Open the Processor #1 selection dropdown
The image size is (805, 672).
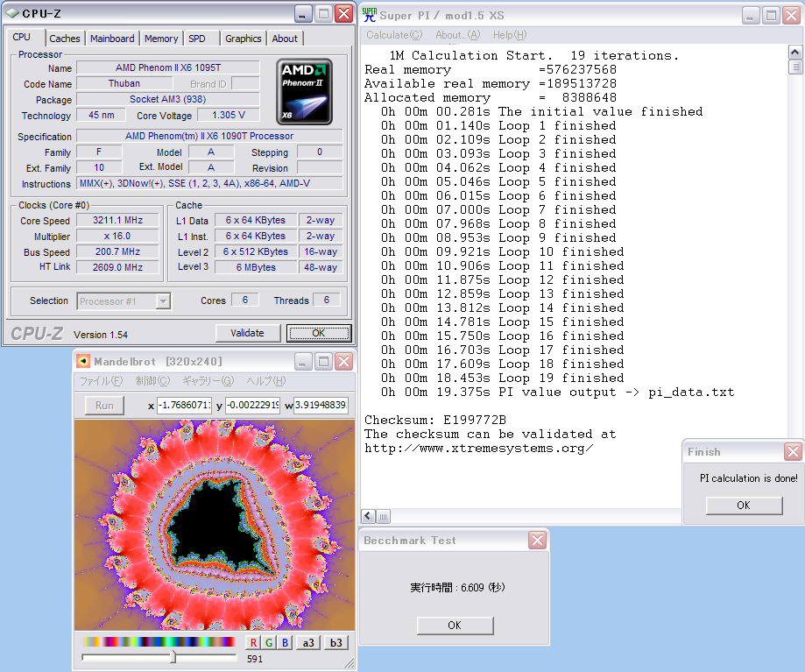click(x=163, y=301)
